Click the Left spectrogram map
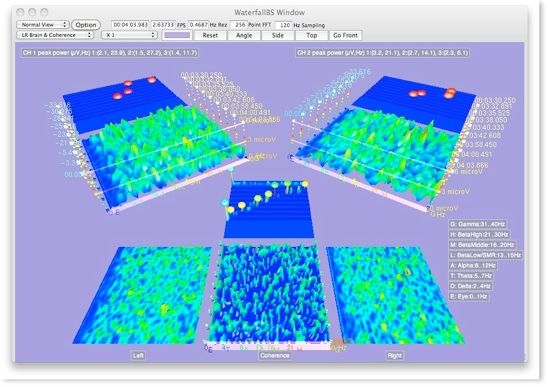This screenshot has height=387, width=548. (x=142, y=295)
